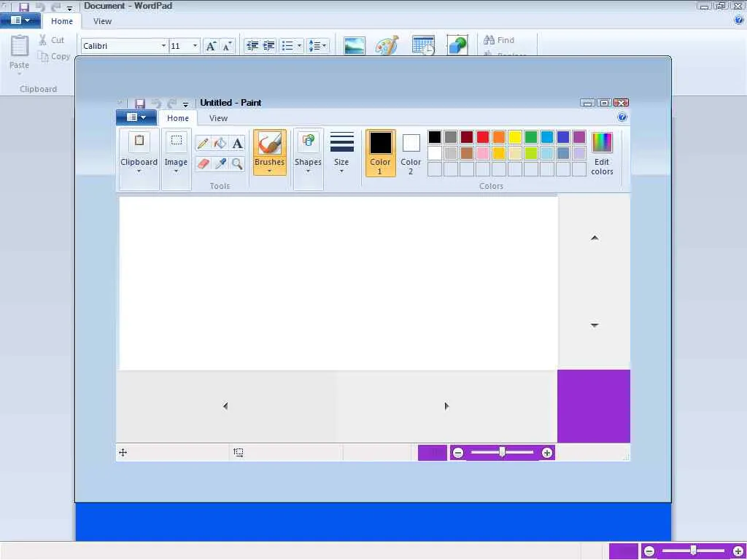Select the Eraser tool in Paint

(203, 164)
